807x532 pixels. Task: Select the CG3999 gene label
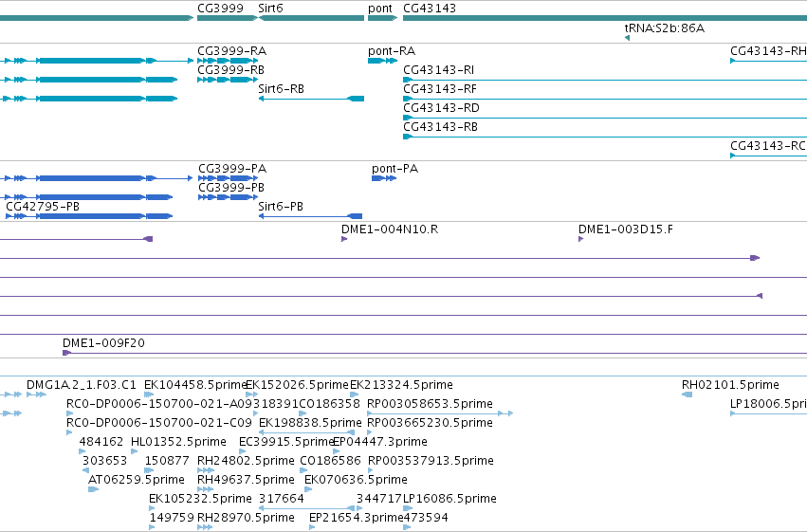tap(220, 9)
